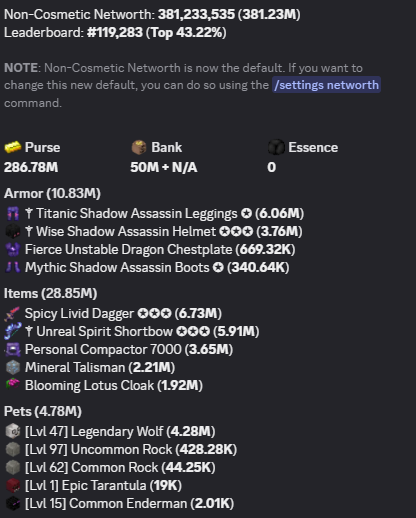Click the Common Enderman pet icon
This screenshot has height=518, width=416.
[x=13, y=503]
